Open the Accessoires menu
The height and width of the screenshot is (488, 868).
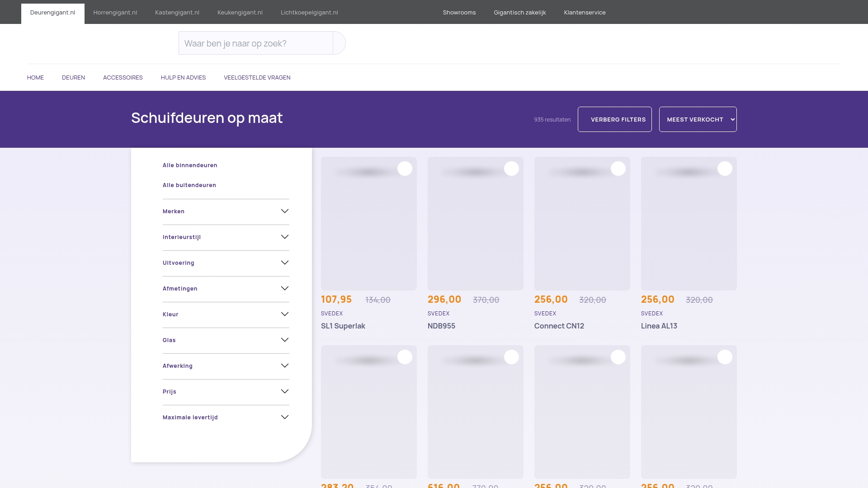click(x=123, y=78)
